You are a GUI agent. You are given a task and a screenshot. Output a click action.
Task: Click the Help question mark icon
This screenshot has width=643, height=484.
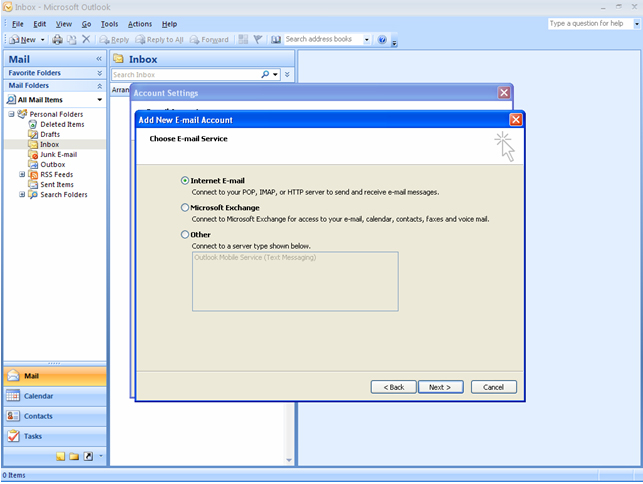[382, 40]
